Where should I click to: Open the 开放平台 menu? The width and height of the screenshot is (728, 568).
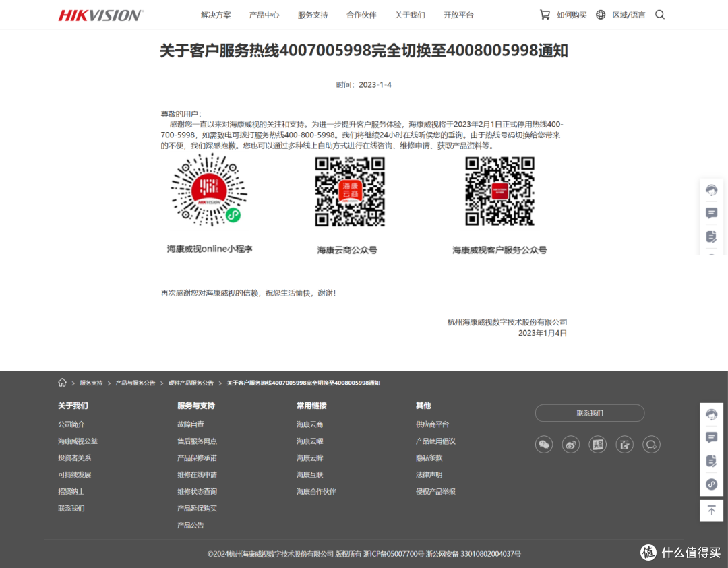point(458,15)
